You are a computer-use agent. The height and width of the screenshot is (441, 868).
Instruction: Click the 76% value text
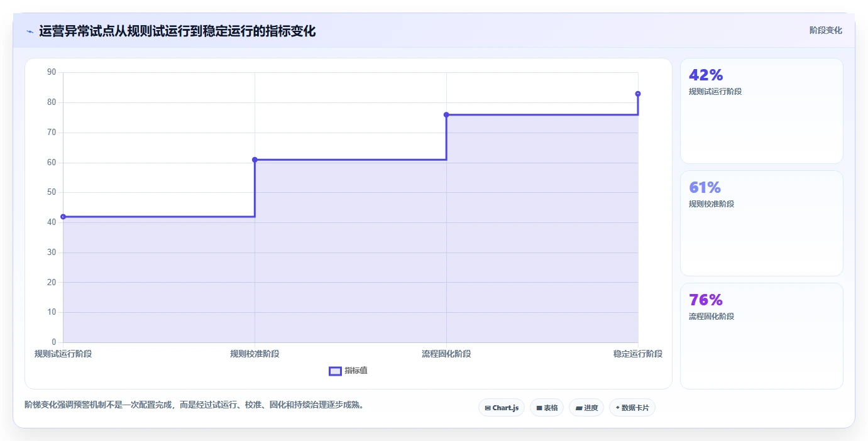point(706,300)
